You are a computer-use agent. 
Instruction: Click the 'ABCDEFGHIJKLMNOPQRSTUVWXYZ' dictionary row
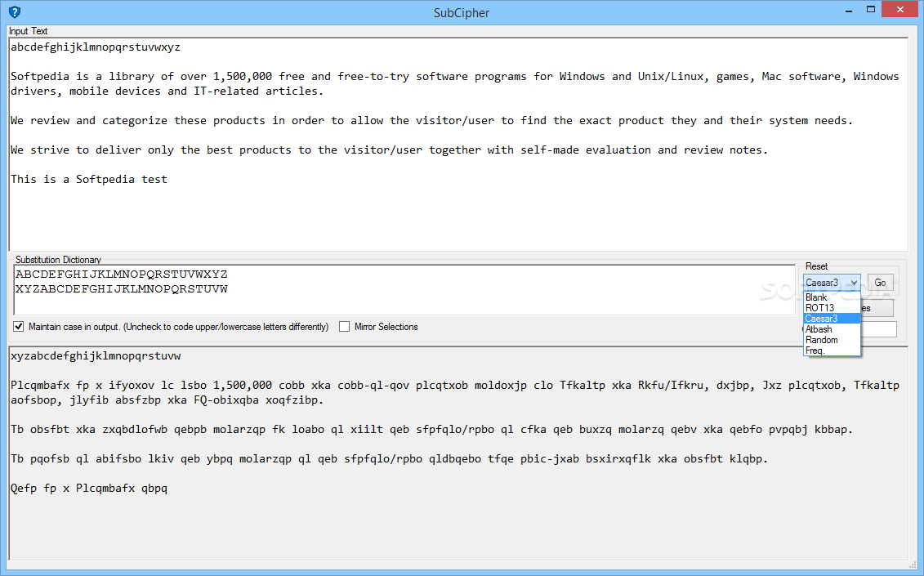(122, 275)
